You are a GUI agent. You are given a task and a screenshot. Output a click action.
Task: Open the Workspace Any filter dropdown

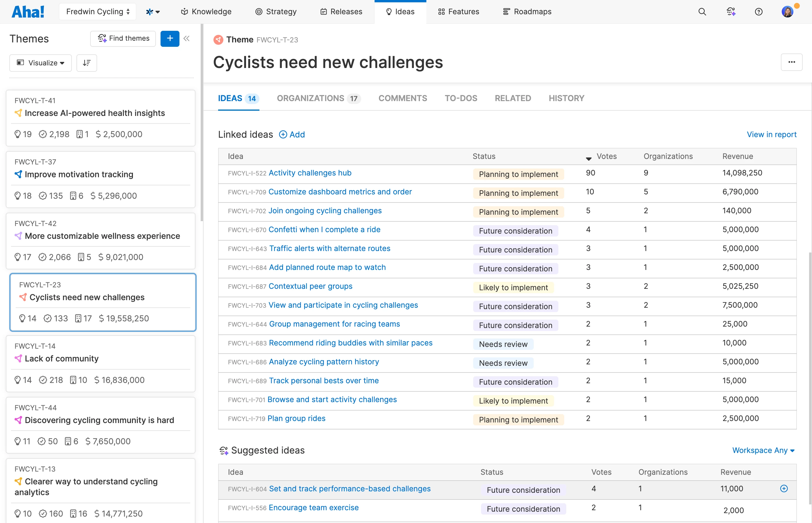coord(763,450)
